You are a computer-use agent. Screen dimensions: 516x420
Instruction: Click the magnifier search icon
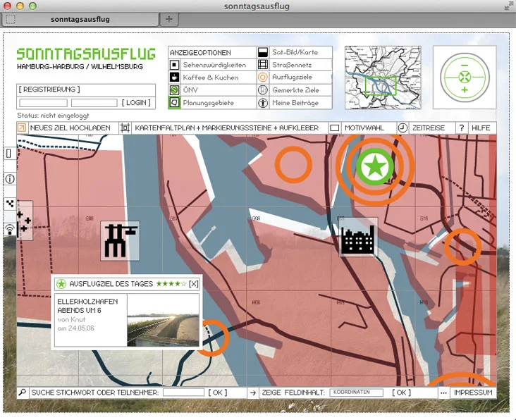(23, 393)
